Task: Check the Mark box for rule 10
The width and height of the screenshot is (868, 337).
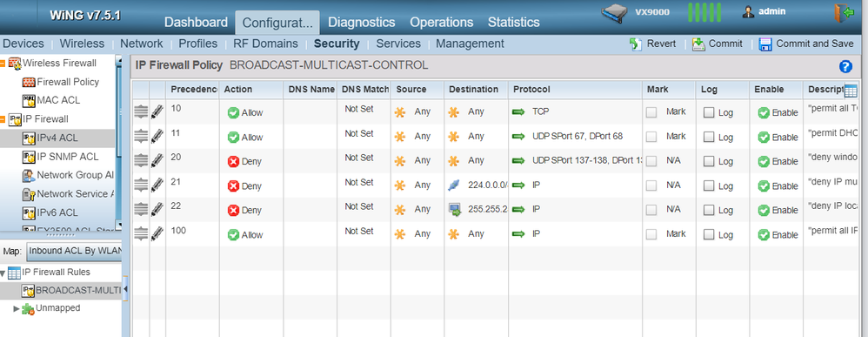Action: pyautogui.click(x=651, y=112)
